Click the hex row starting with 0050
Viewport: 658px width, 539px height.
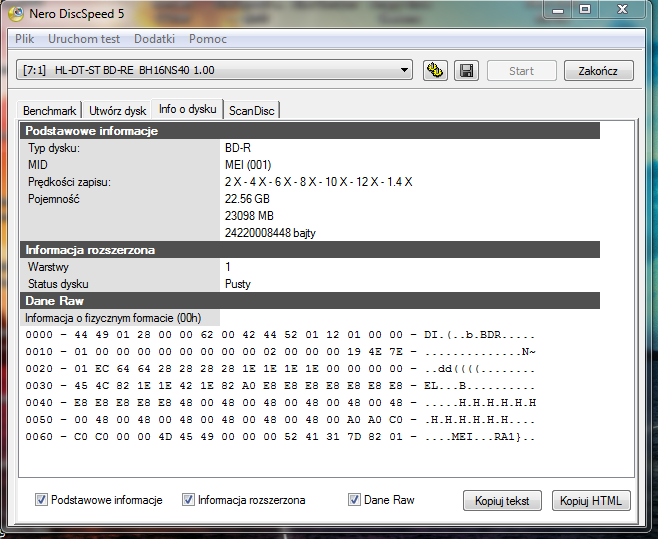pos(280,420)
